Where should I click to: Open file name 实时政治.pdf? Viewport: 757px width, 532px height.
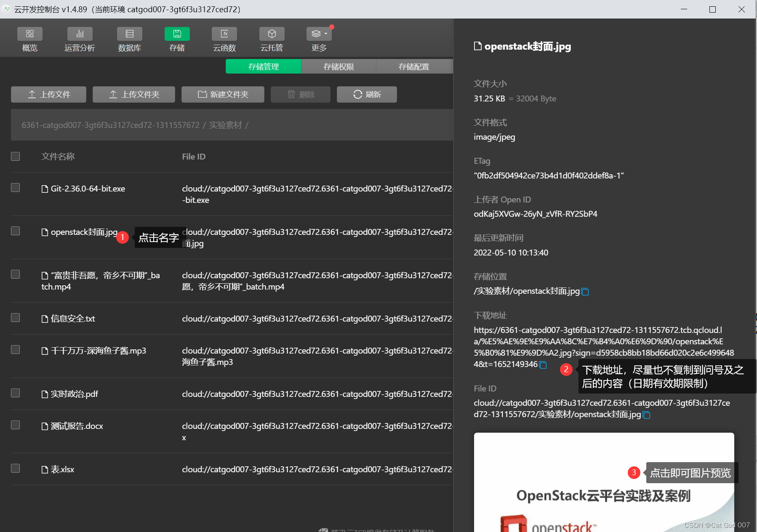point(75,394)
